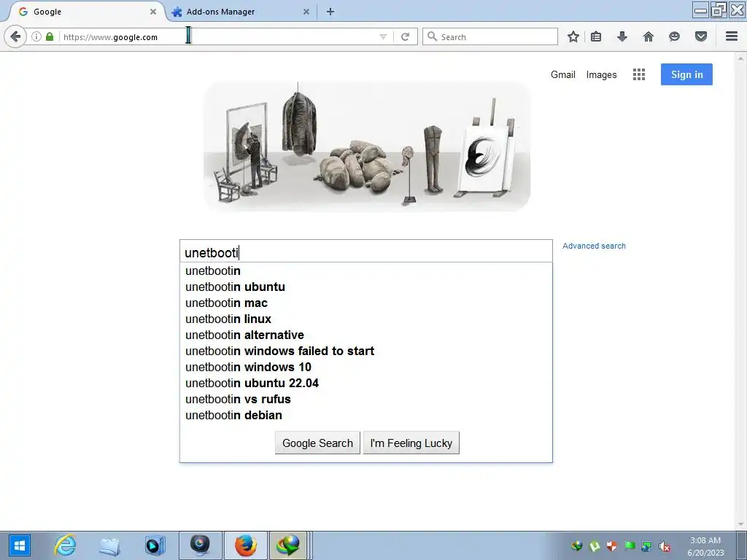Screen dimensions: 747x560
Task: Close the Google tab
Action: [153, 12]
